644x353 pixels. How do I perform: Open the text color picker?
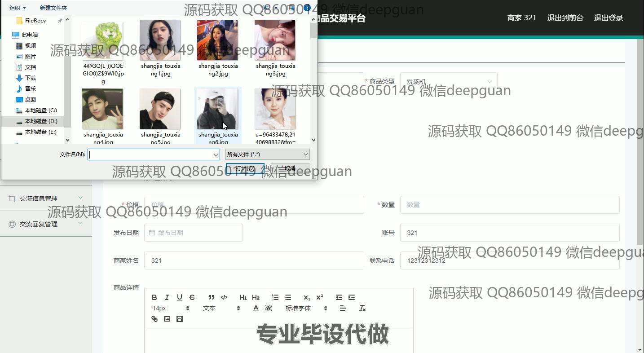[256, 308]
